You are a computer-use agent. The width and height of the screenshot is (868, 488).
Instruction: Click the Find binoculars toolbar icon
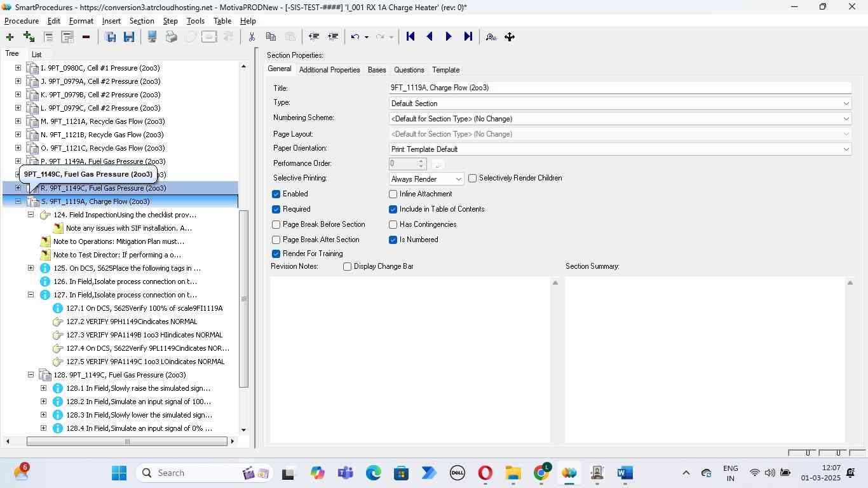pos(491,37)
